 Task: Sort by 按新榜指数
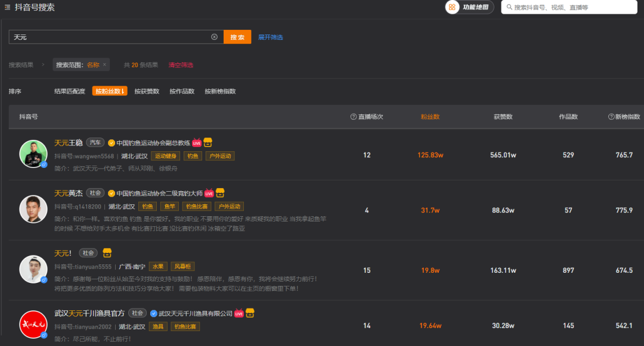click(220, 91)
